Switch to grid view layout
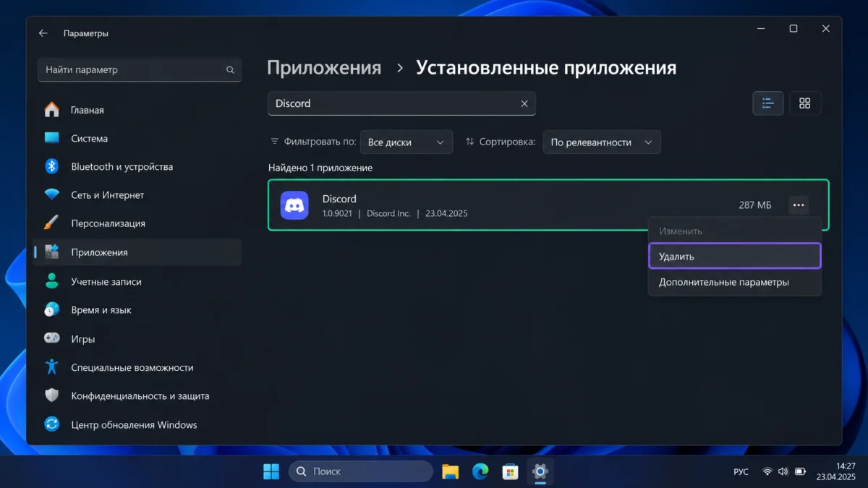This screenshot has width=868, height=488. tap(805, 103)
